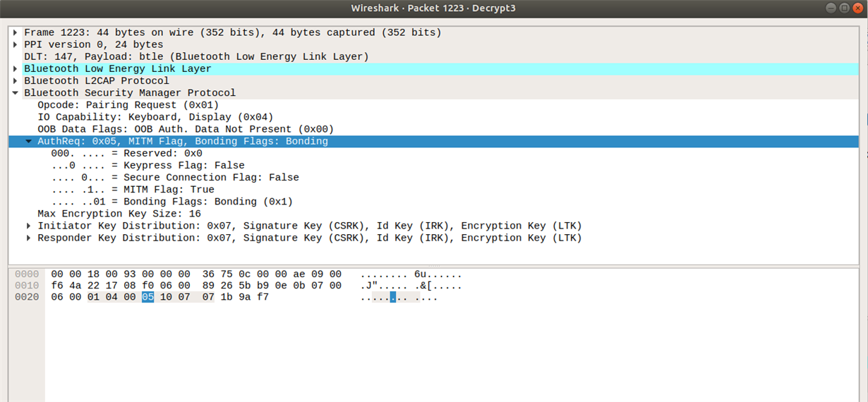This screenshot has height=402, width=868.
Task: Minimize the packet window
Action: coord(830,8)
